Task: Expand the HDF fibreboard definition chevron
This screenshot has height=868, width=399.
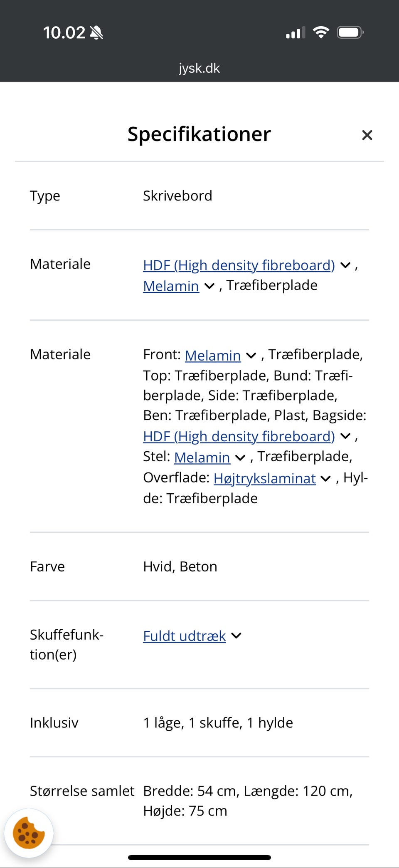Action: point(345,265)
